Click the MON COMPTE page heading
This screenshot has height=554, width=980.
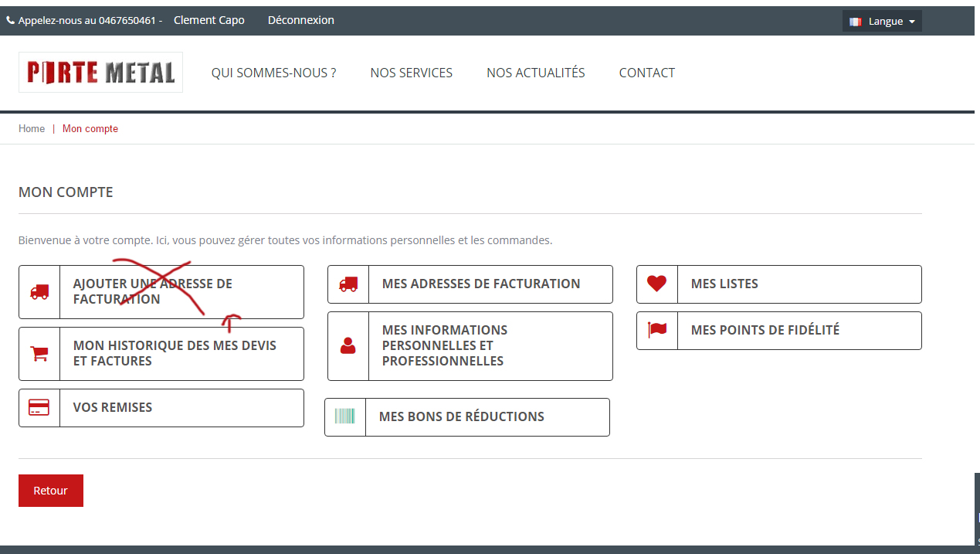pos(66,192)
